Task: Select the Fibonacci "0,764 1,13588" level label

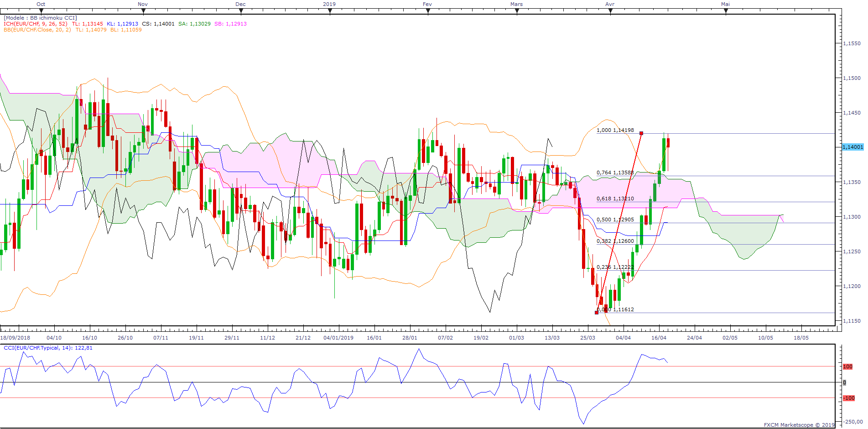Action: 615,173
